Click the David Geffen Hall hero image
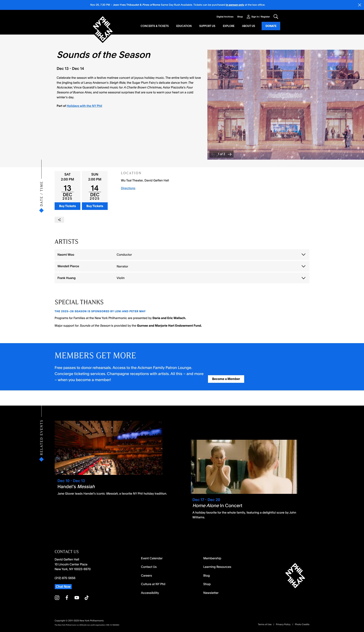Image resolution: width=364 pixels, height=632 pixels. tap(286, 105)
